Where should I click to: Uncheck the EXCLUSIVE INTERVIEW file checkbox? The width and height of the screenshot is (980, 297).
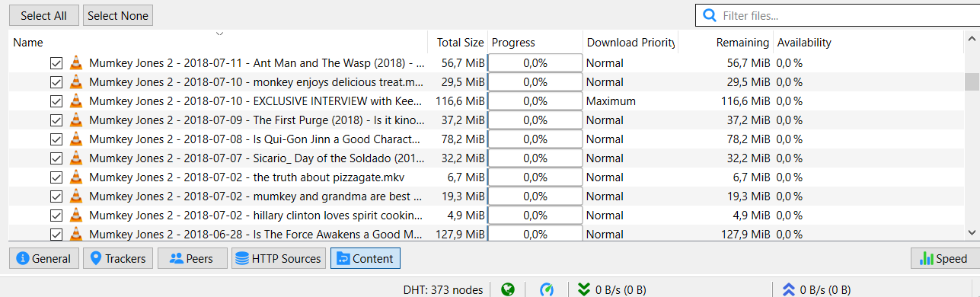click(56, 101)
